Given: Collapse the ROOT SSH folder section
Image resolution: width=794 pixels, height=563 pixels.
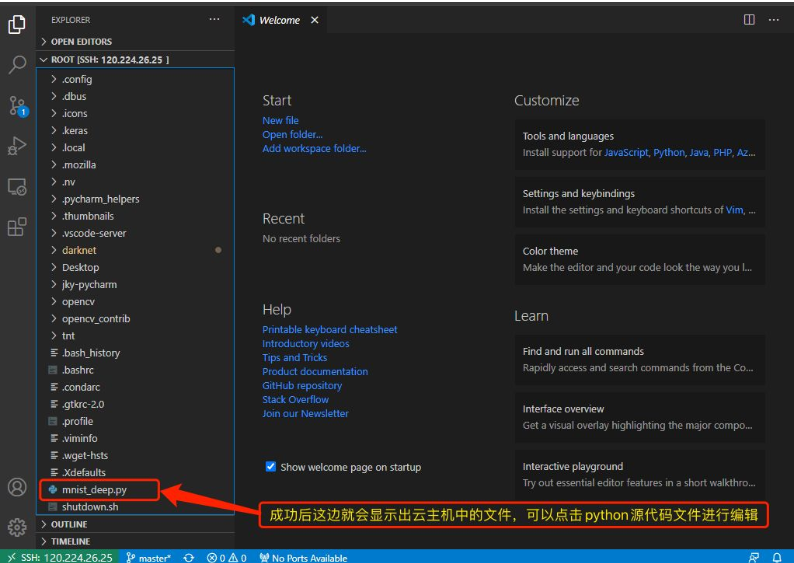Looking at the screenshot, I should coord(135,59).
